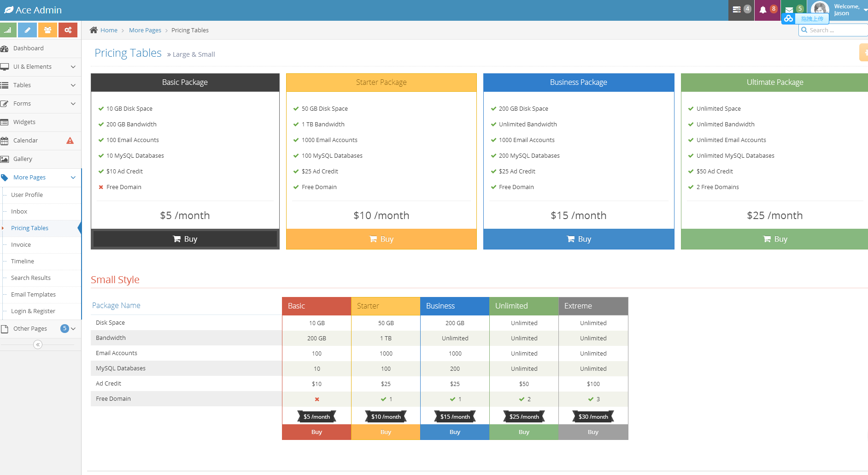Click the More Pages tag icon
The height and width of the screenshot is (475, 868).
[x=5, y=178]
